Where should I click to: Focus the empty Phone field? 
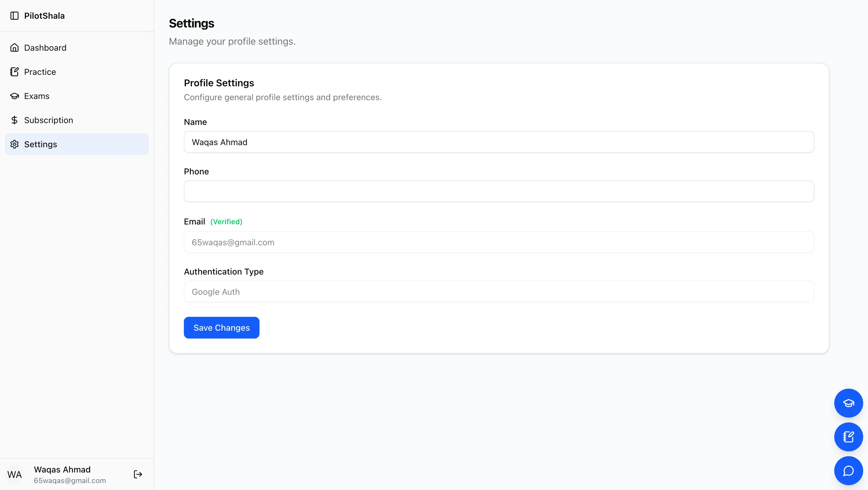coord(499,191)
